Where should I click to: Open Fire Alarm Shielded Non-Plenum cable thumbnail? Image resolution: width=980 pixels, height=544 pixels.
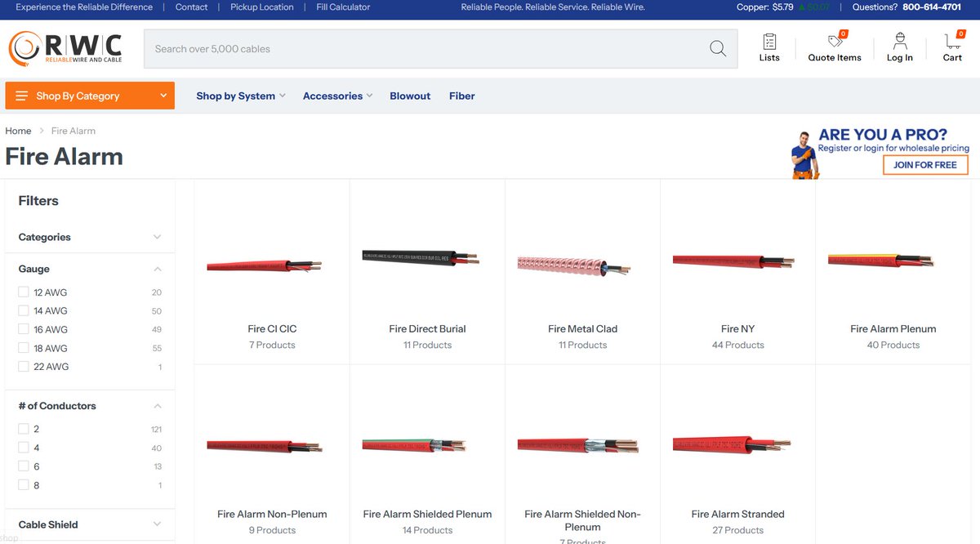pos(578,445)
